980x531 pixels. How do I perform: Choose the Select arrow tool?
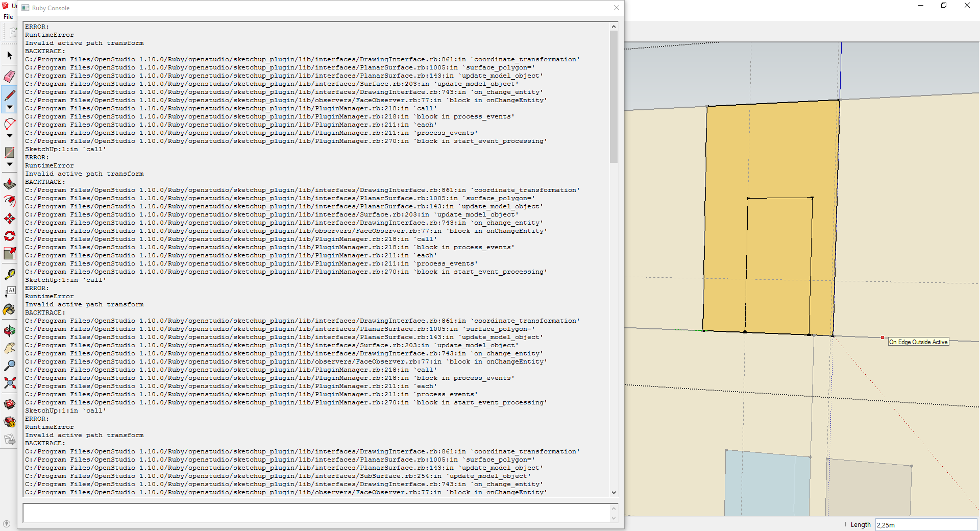pos(9,55)
